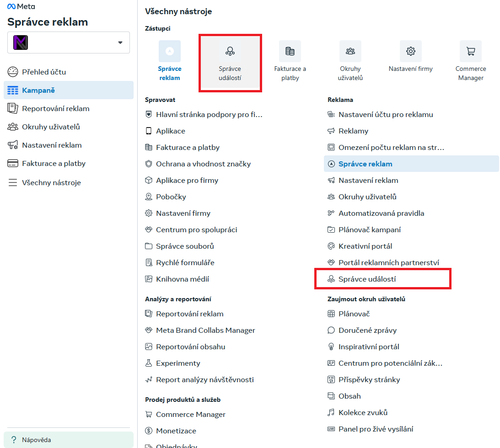This screenshot has height=448, width=500.
Task: Open the Okruhy uživatelů shortcut tile
Action: (350, 60)
